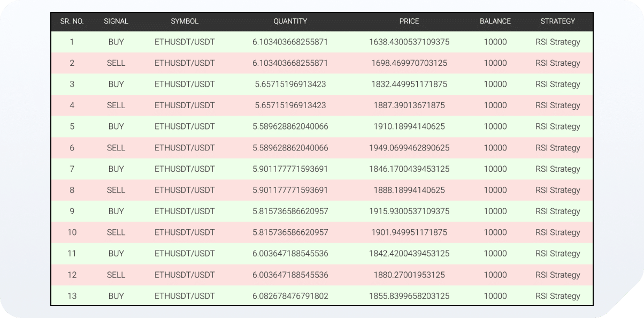Click balance 10000 in row 8
The image size is (644, 318).
click(x=495, y=190)
